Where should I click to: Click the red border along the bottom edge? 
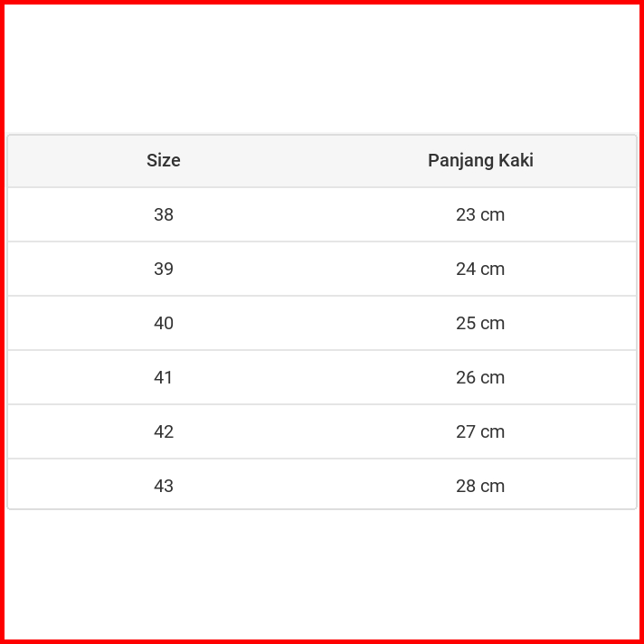click(x=322, y=641)
